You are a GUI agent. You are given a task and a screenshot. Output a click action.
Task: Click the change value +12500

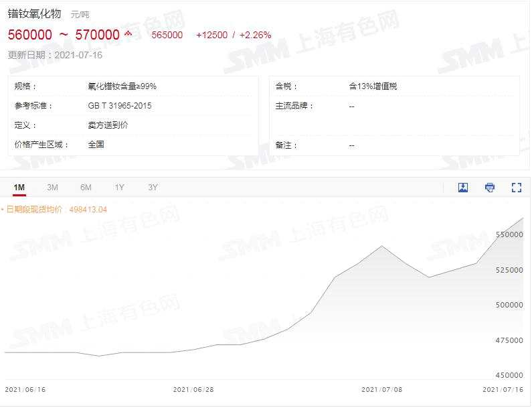(x=211, y=35)
